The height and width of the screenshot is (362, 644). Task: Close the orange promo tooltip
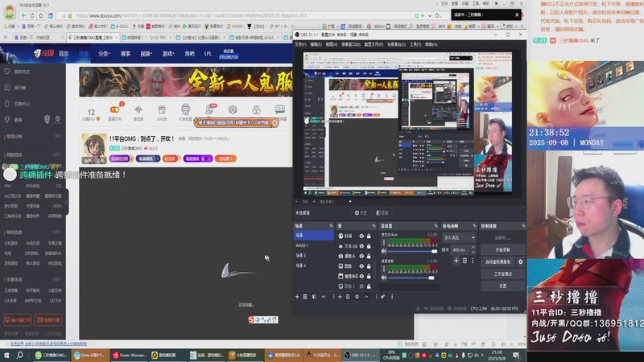click(275, 123)
